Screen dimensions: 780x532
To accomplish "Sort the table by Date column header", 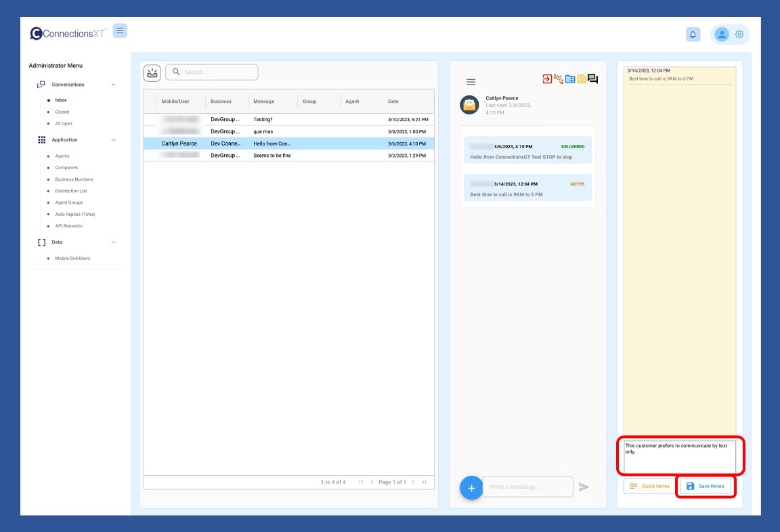I will 393,102.
